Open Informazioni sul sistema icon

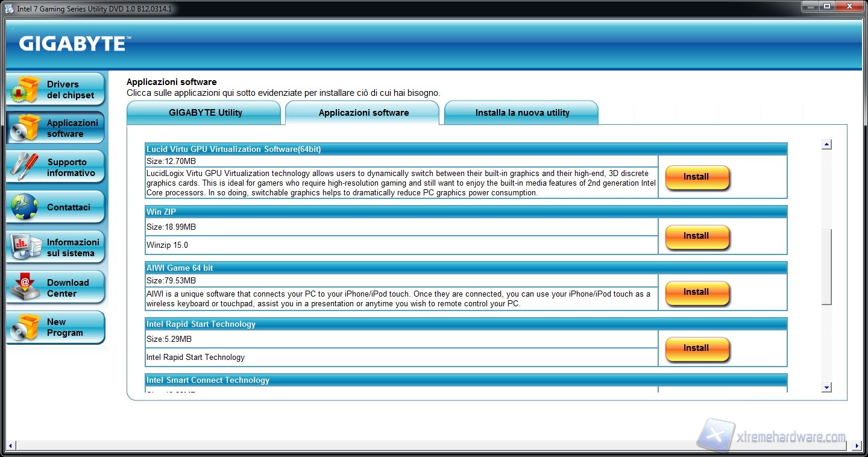(25, 247)
